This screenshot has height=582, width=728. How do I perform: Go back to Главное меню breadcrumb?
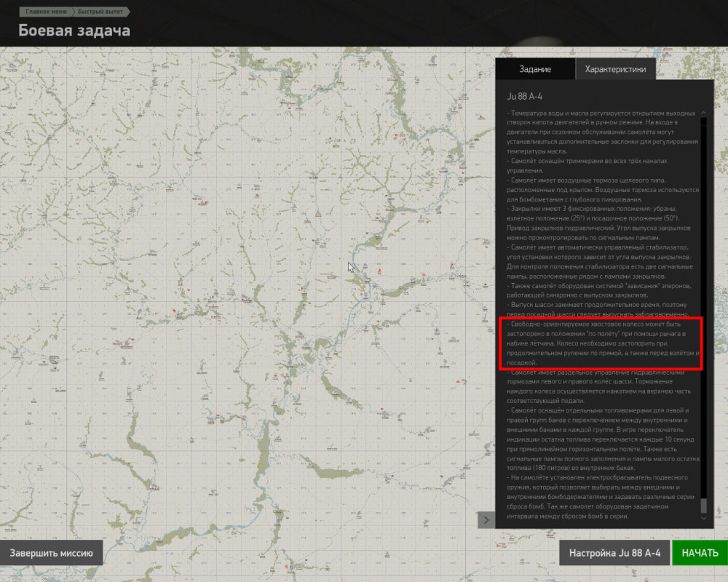(x=46, y=12)
